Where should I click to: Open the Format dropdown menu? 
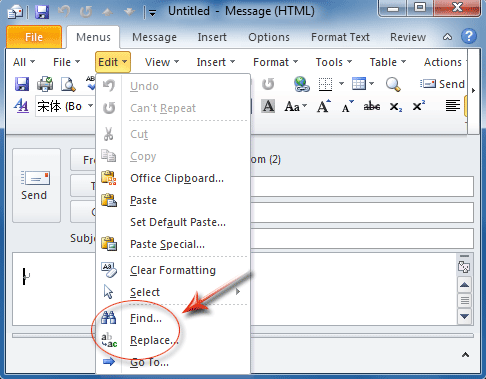coord(275,62)
